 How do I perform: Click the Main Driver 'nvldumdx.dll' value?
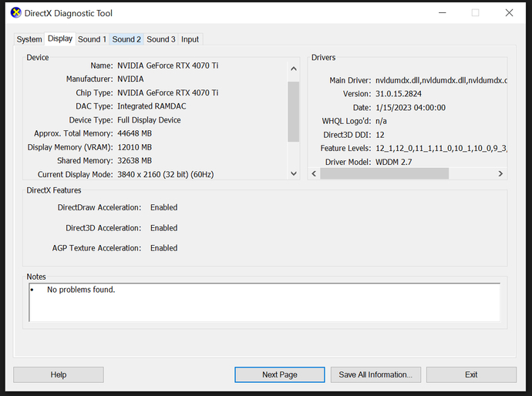point(441,80)
